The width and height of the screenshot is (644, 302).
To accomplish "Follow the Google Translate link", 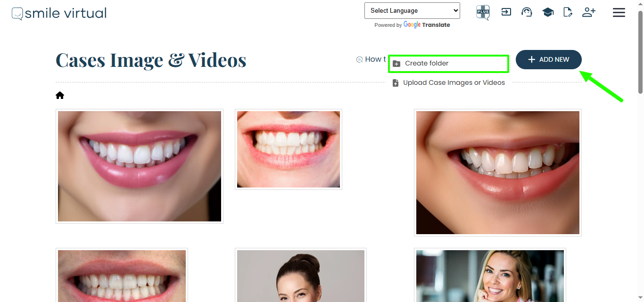I will click(427, 25).
